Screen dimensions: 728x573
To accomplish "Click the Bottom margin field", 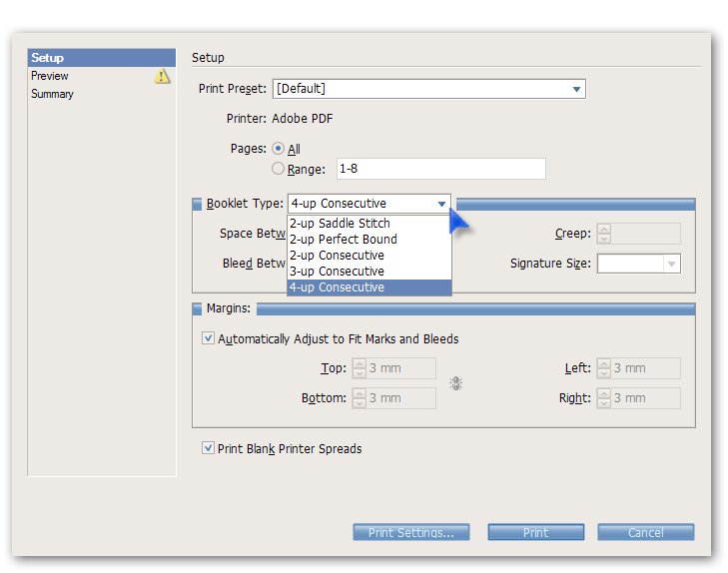I will tap(400, 398).
